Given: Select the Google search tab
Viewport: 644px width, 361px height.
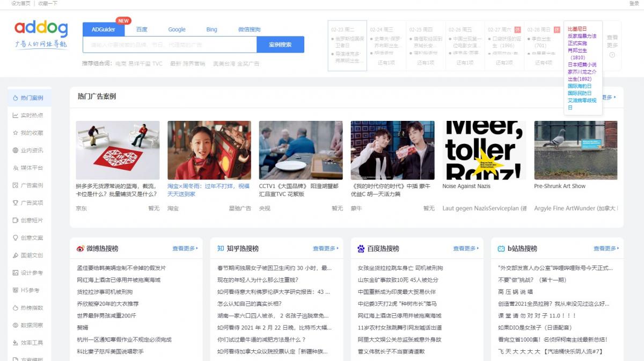Looking at the screenshot, I should tap(177, 30).
